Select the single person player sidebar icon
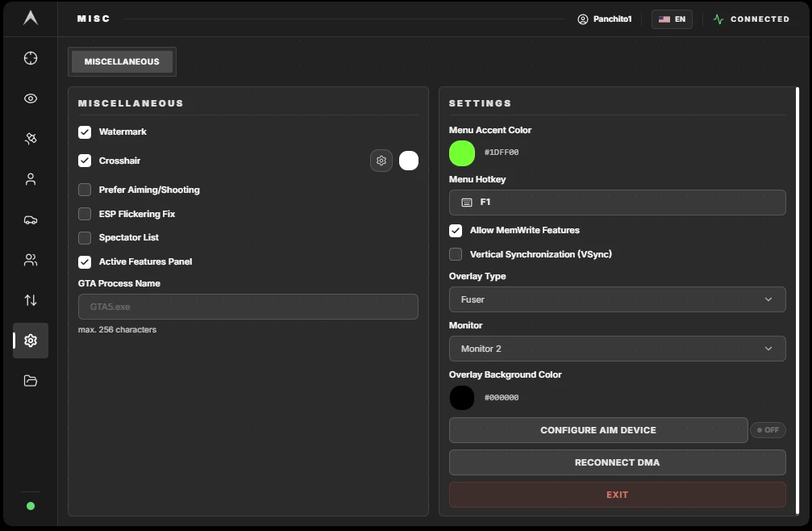 [31, 179]
